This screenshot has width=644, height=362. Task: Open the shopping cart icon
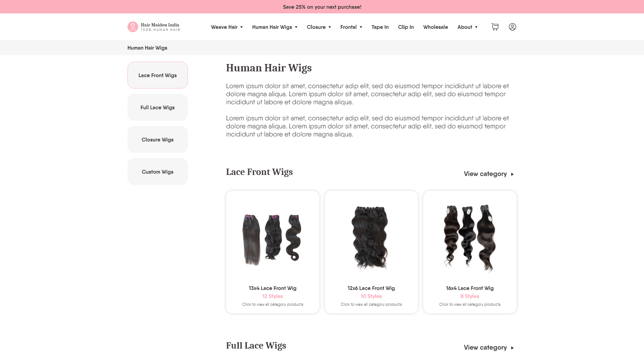pyautogui.click(x=495, y=27)
